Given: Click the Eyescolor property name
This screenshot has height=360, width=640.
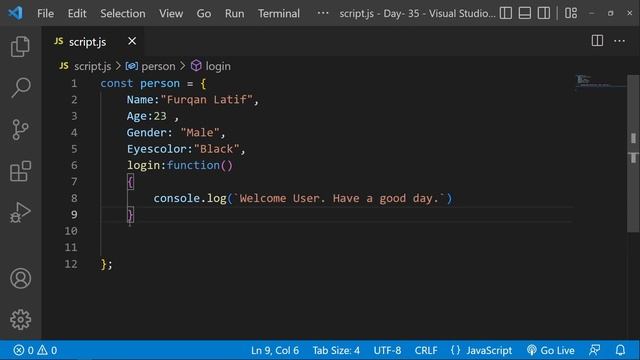Looking at the screenshot, I should 157,149.
